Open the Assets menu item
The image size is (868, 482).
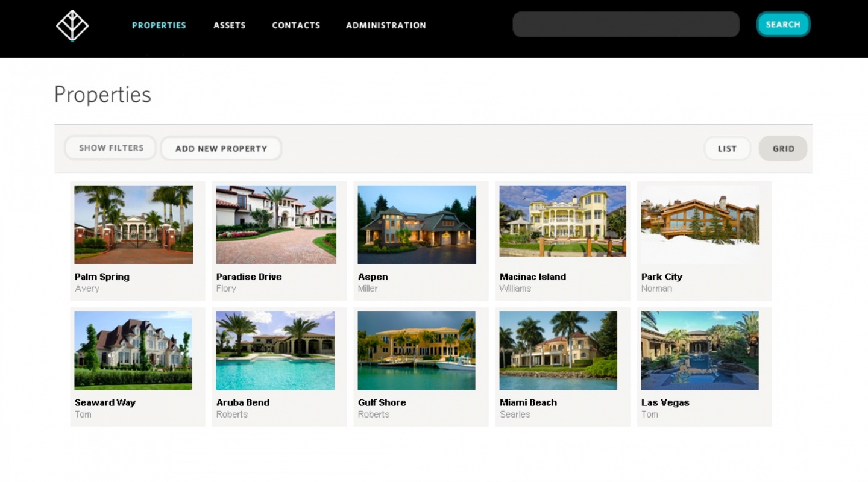coord(230,25)
